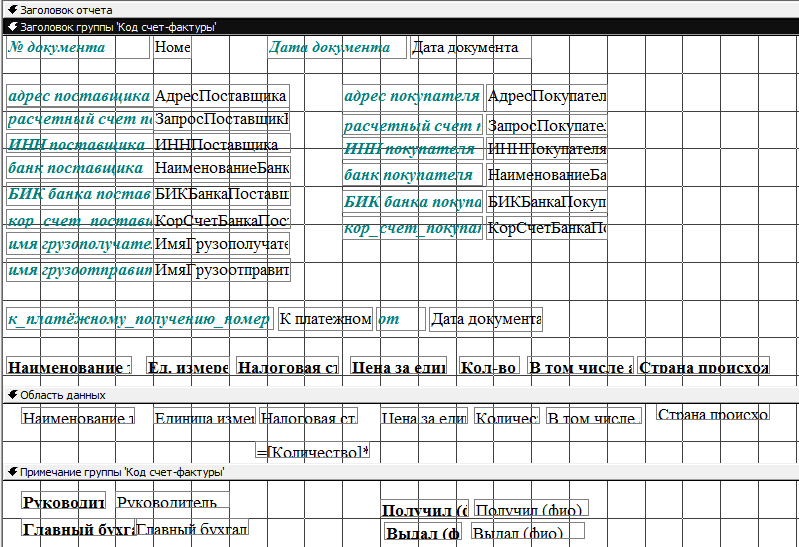799x547 pixels.
Task: Select the bold 'Главный бухг' label
Action: tap(78, 528)
